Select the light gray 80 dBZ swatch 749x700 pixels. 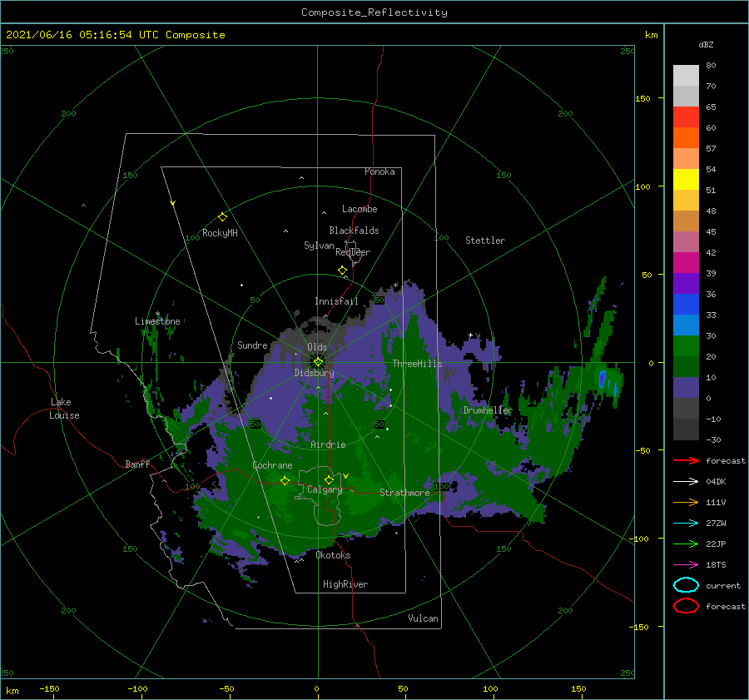(x=686, y=76)
